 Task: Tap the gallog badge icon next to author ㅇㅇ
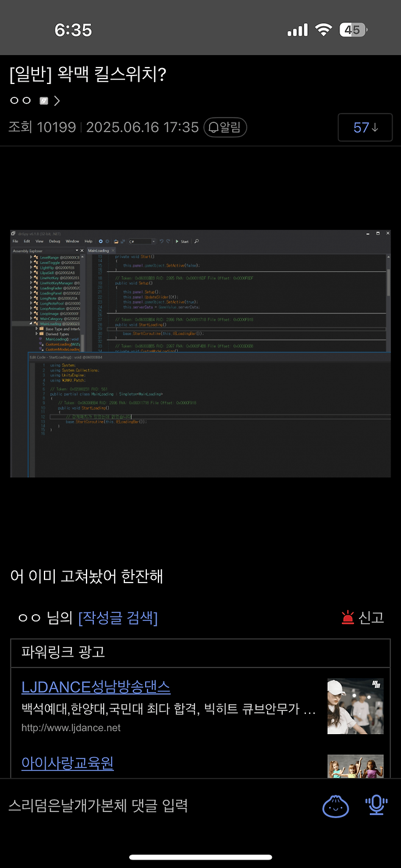point(44,101)
